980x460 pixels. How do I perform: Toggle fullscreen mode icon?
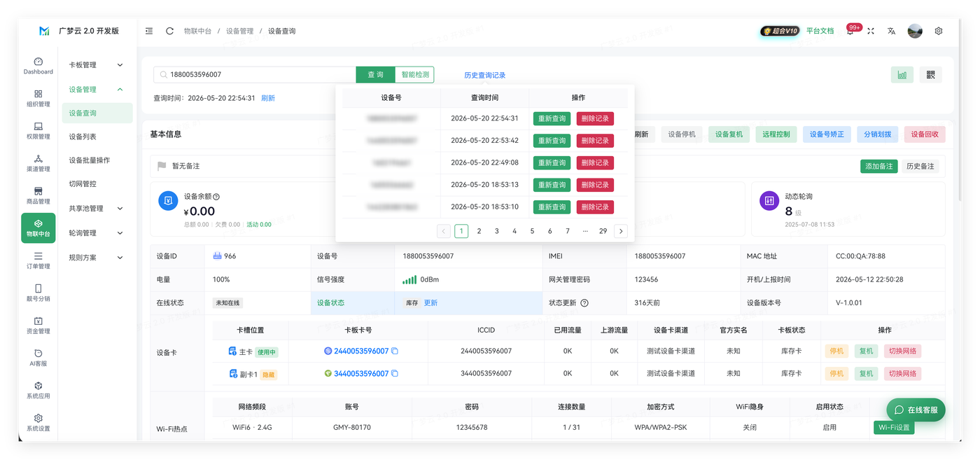871,31
